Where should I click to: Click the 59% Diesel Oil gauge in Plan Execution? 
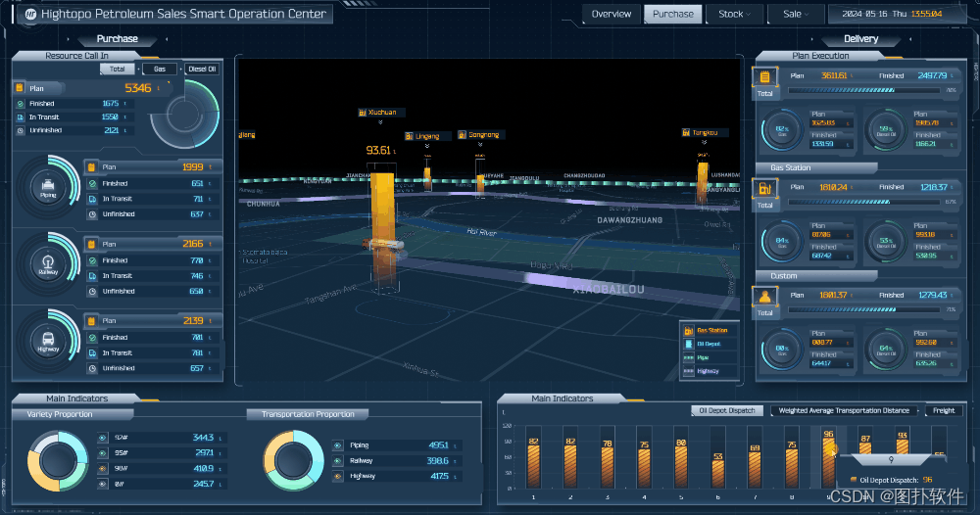[x=886, y=130]
